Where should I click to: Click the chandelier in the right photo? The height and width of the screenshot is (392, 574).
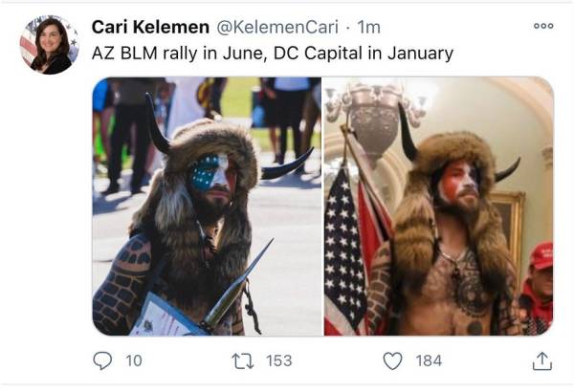point(375,115)
